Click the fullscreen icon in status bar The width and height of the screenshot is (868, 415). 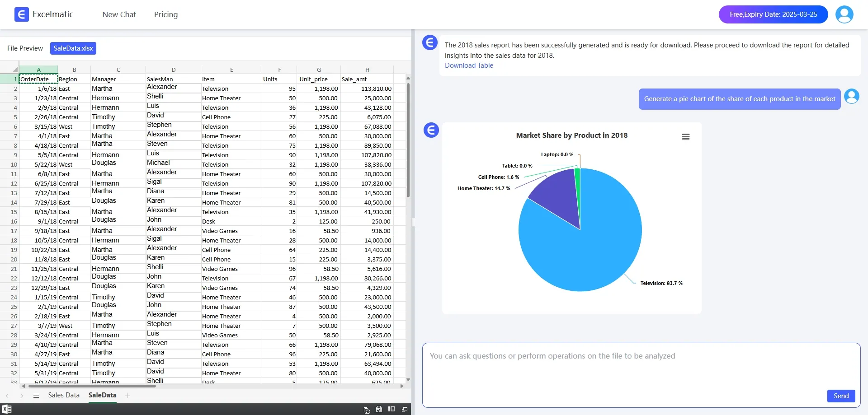point(405,409)
